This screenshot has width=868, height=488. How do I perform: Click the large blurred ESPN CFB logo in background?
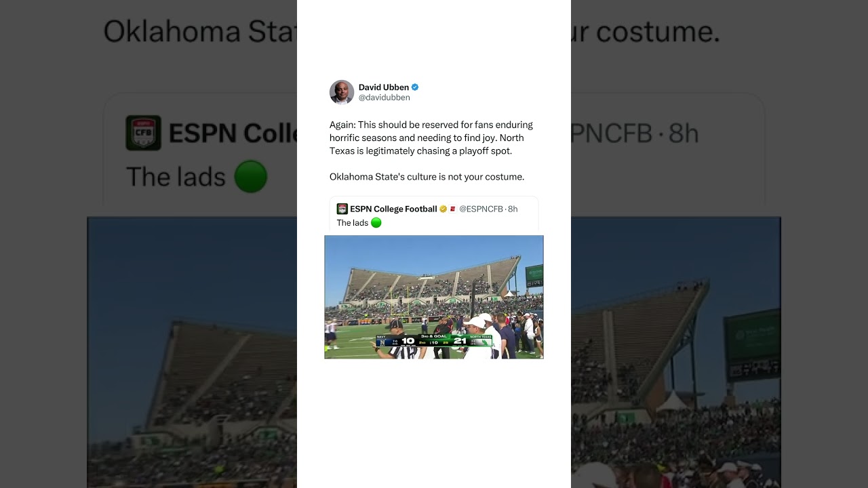[x=143, y=133]
